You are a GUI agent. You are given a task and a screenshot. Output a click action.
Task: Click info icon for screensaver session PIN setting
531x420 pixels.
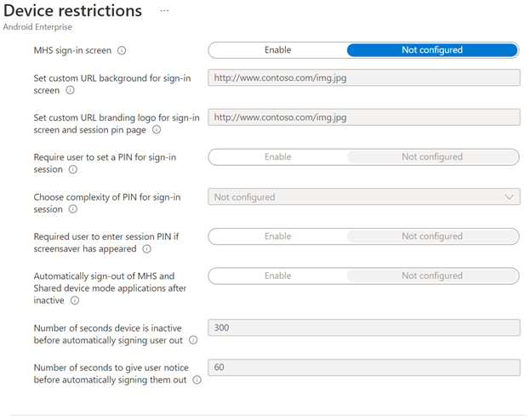point(147,249)
